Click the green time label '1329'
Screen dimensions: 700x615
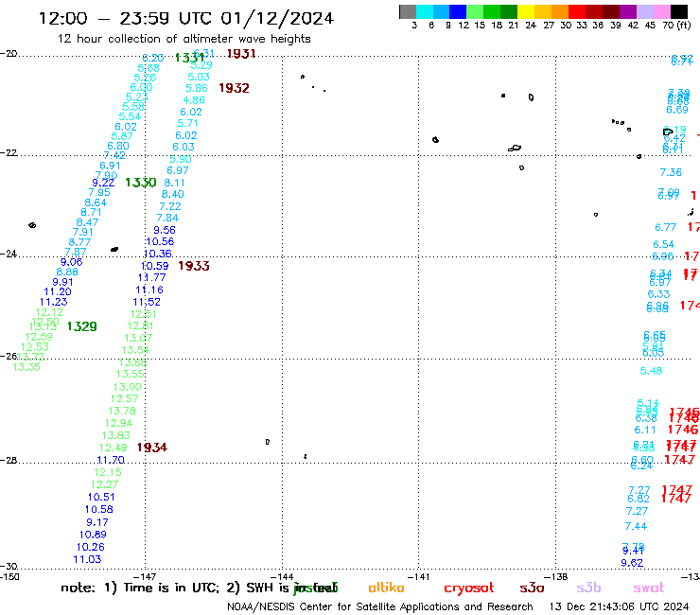pyautogui.click(x=81, y=326)
